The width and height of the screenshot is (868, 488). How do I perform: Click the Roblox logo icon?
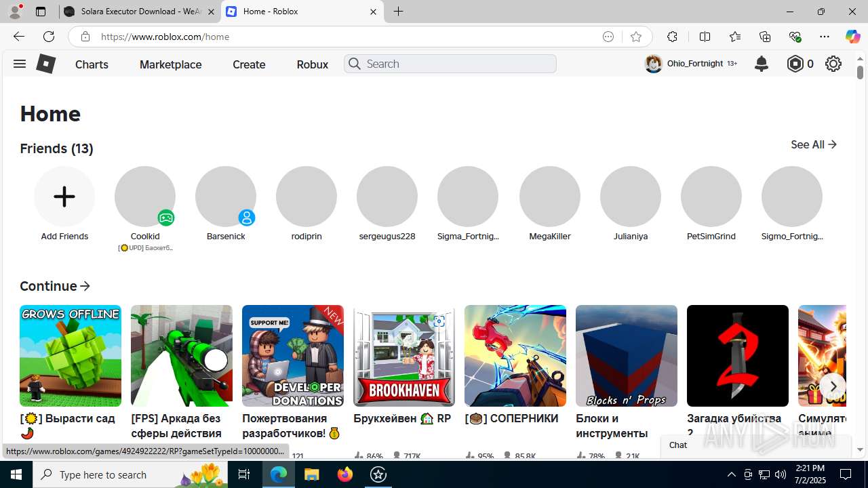tap(45, 64)
